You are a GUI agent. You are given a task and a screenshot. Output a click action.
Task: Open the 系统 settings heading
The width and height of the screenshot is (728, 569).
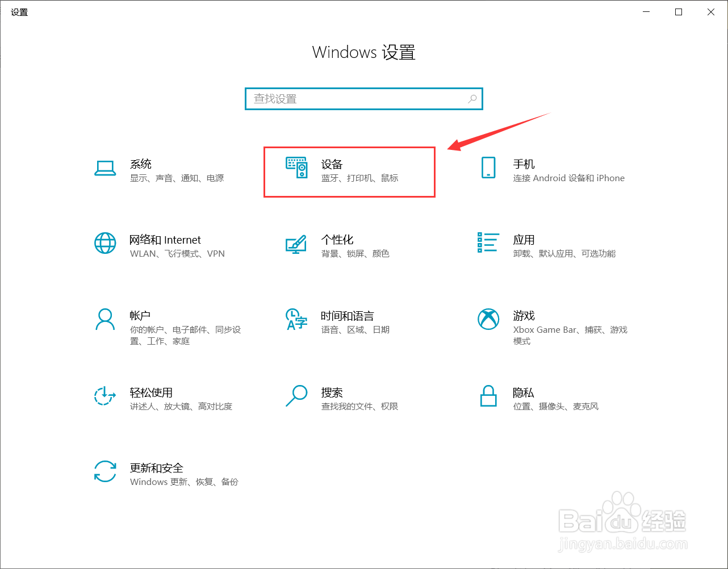141,164
